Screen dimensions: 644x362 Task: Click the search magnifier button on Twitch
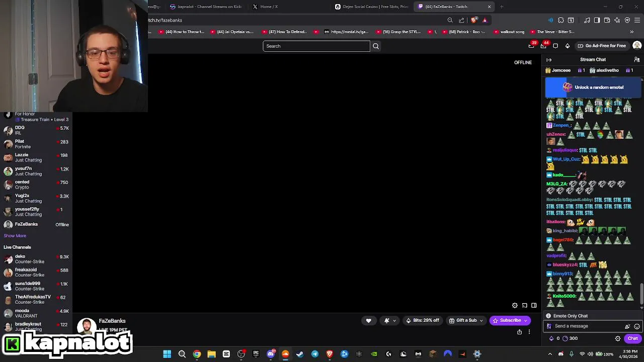click(376, 46)
